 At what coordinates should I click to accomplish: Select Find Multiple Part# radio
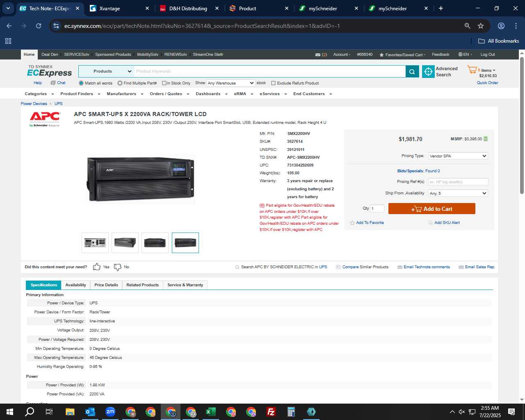coord(120,83)
